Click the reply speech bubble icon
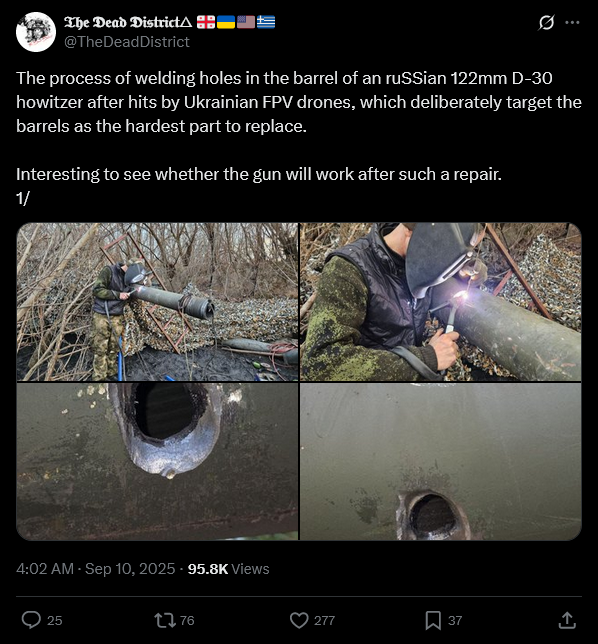The height and width of the screenshot is (644, 598). pyautogui.click(x=31, y=620)
